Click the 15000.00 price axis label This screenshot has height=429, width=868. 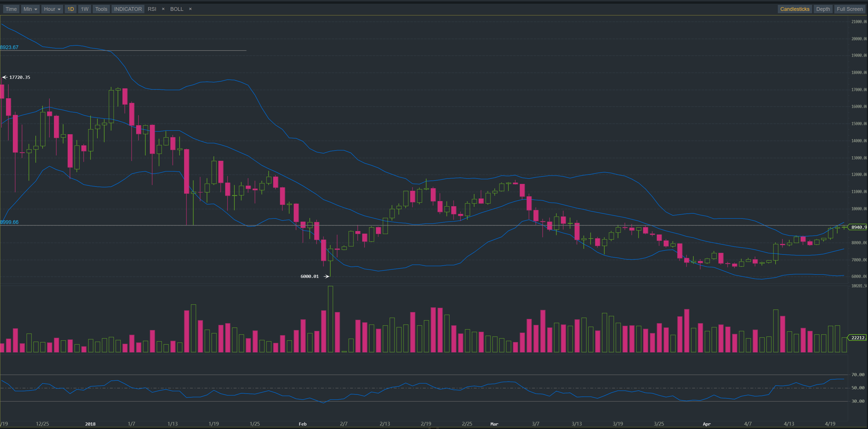point(859,123)
